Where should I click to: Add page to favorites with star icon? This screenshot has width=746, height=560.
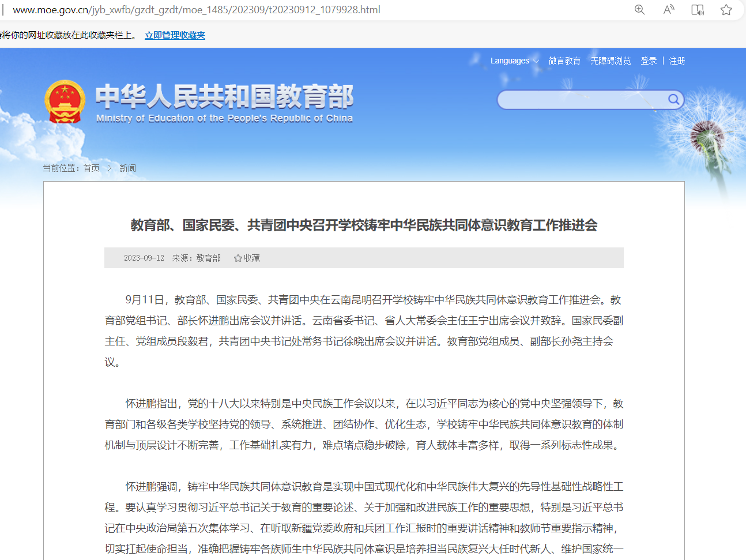(x=726, y=10)
